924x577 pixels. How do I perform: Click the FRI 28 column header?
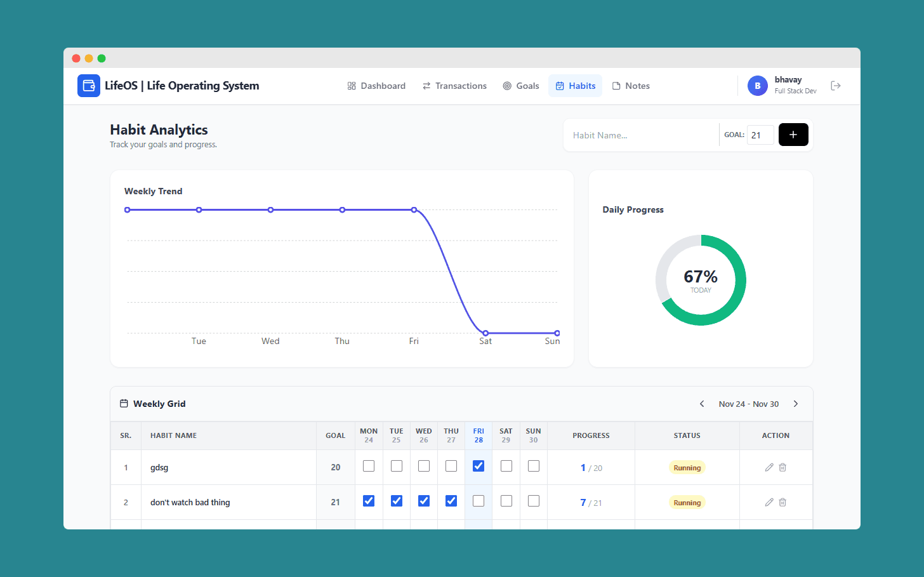(478, 435)
